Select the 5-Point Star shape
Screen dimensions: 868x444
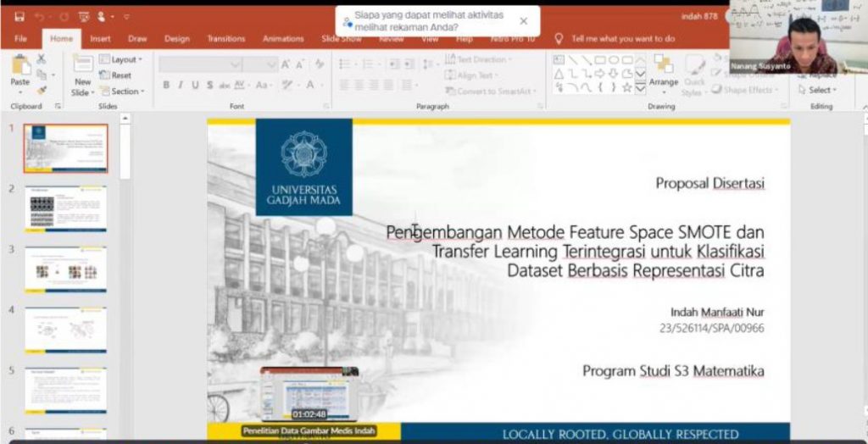[627, 87]
